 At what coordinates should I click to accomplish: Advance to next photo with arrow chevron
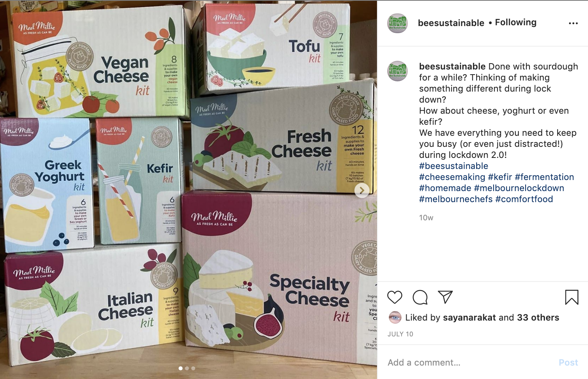click(362, 190)
